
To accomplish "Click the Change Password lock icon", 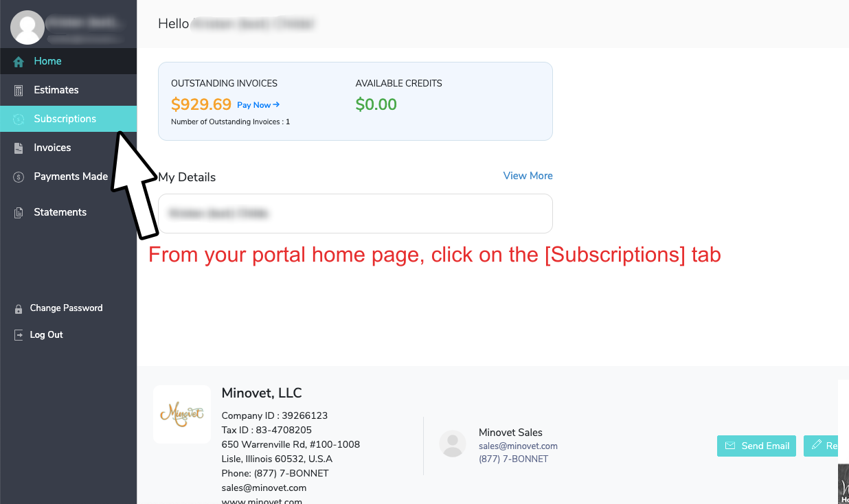I will coord(19,309).
